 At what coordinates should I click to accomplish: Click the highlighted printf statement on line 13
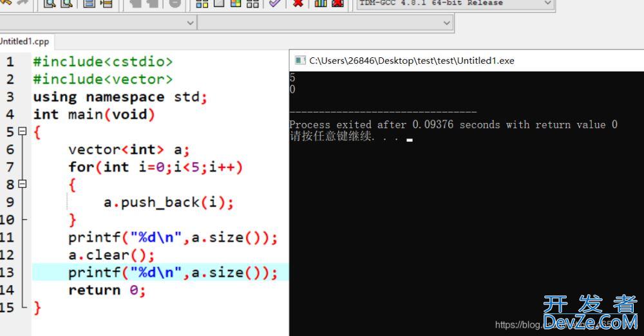[173, 273]
